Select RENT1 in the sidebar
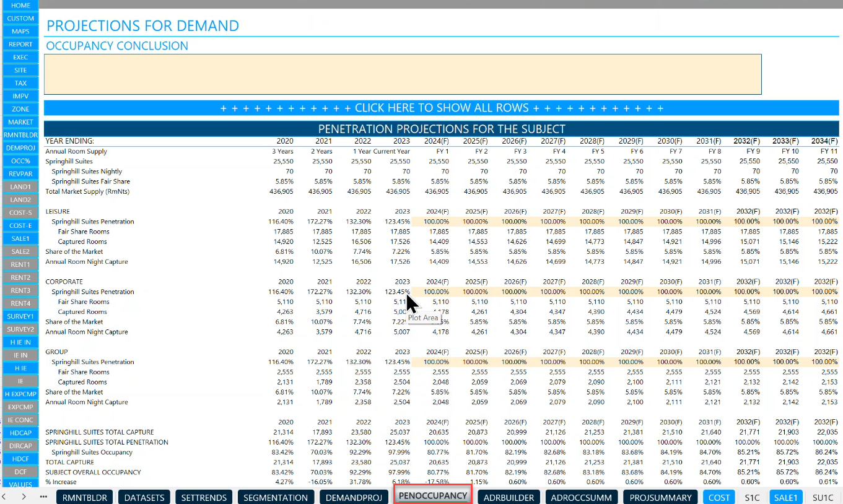The height and width of the screenshot is (504, 843). pyautogui.click(x=20, y=264)
